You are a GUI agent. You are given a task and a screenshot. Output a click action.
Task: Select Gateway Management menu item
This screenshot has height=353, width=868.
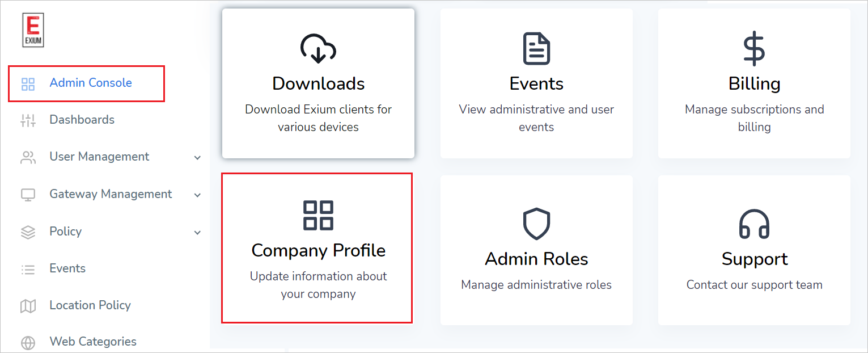point(111,194)
